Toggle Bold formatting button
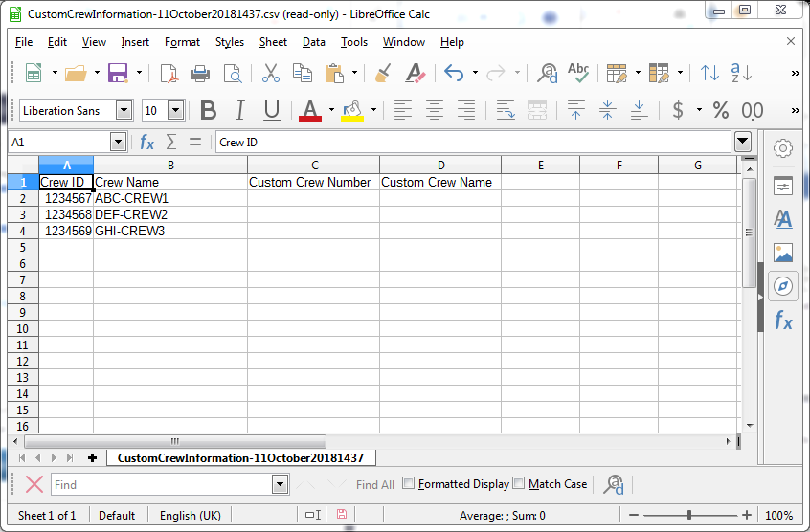The width and height of the screenshot is (810, 532). pyautogui.click(x=208, y=110)
